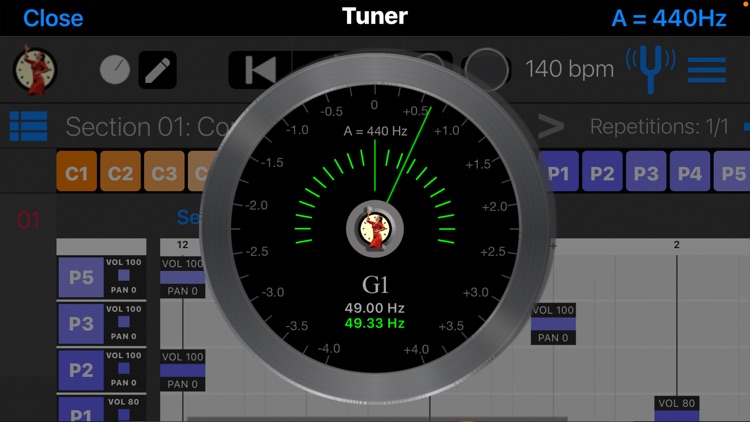Change Repetitions: 1/1 value
Image resolution: width=750 pixels, height=422 pixels.
659,127
